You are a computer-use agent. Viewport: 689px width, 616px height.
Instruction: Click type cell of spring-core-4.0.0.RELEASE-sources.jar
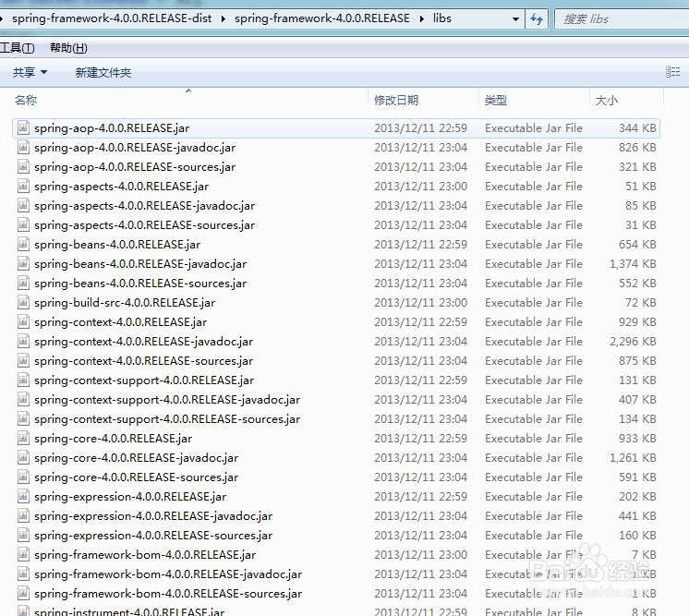(534, 477)
